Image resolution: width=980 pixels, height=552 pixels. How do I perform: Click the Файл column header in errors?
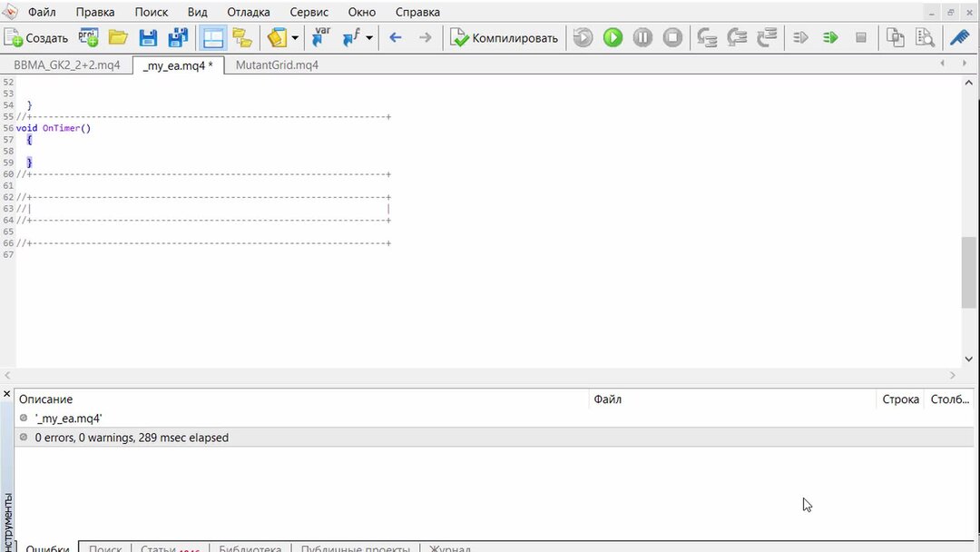pyautogui.click(x=732, y=399)
